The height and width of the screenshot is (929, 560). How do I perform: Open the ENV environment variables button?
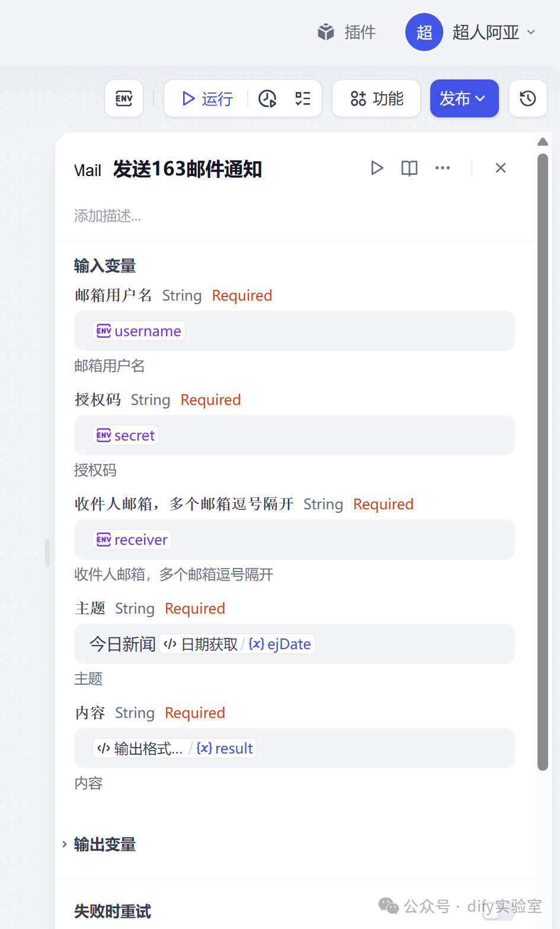click(x=124, y=98)
